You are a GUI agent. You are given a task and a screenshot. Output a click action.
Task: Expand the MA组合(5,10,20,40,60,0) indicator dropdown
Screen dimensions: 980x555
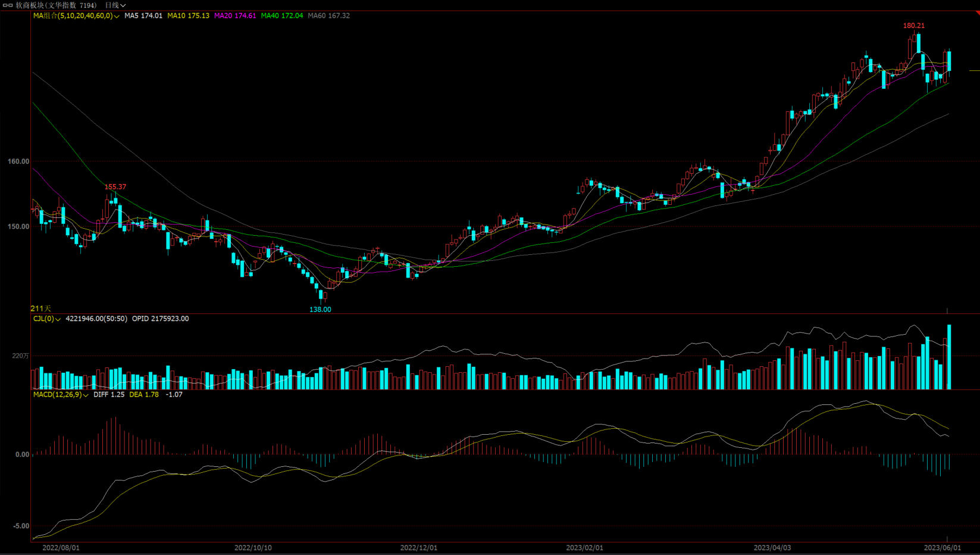click(76, 15)
